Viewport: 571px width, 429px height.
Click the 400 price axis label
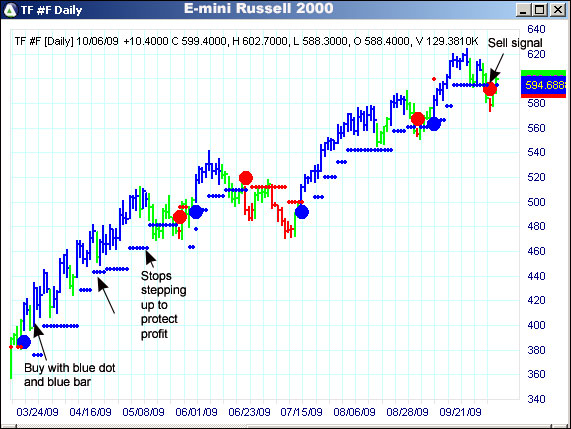[536, 325]
